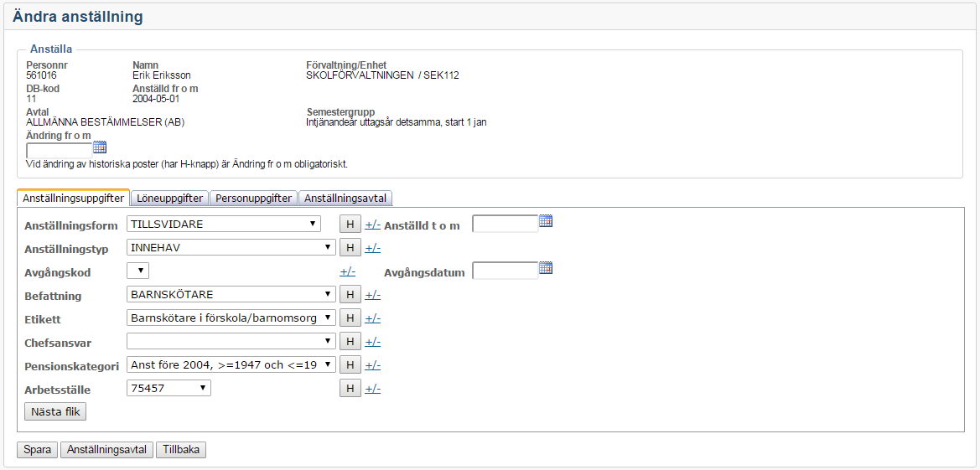Click H history button for Befattning
980x470 pixels.
[x=350, y=295]
